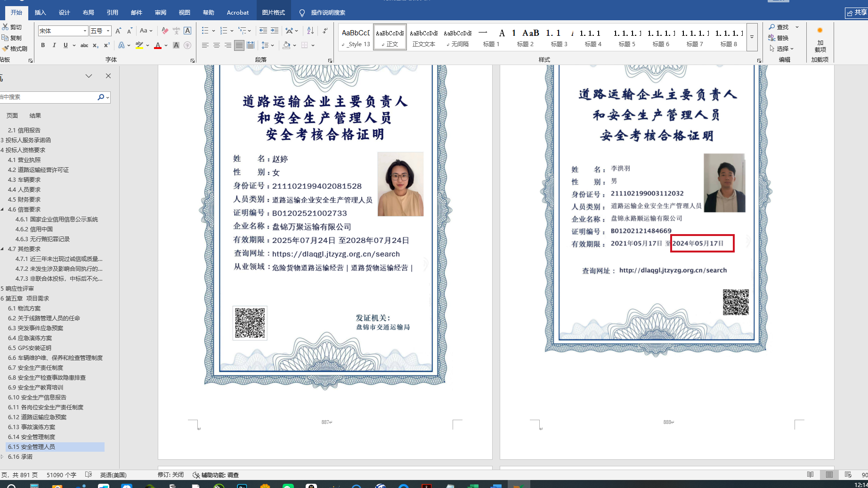Apply italic formatting

[54, 45]
